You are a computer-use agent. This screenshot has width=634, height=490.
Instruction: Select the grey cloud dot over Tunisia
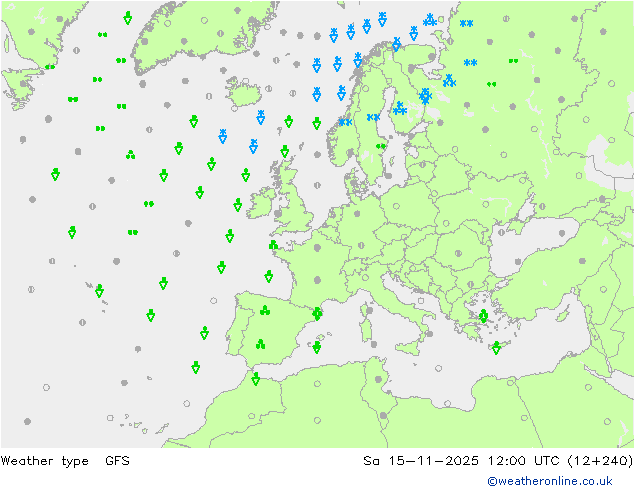378,379
